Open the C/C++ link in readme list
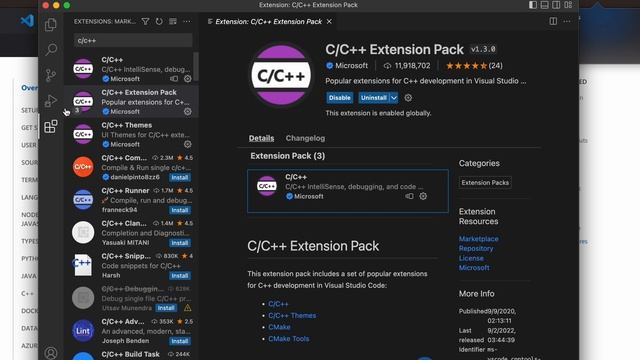The image size is (640, 360). 278,304
